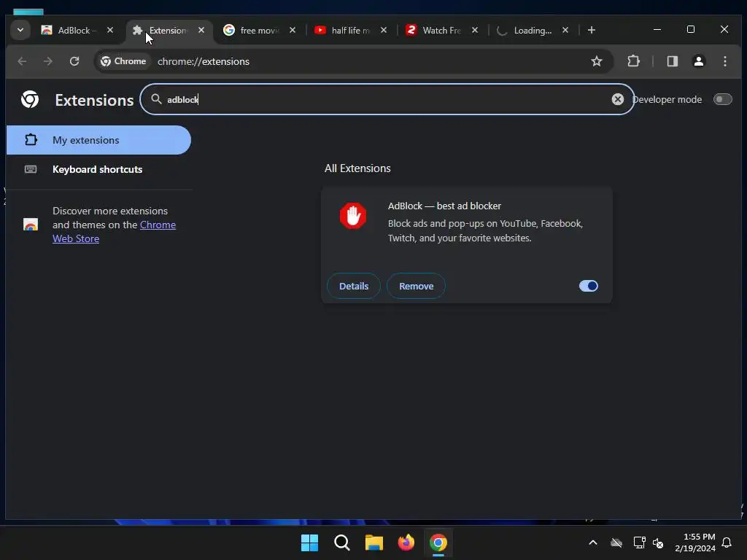Go forward with the forward arrow
The image size is (747, 560).
coord(47,61)
